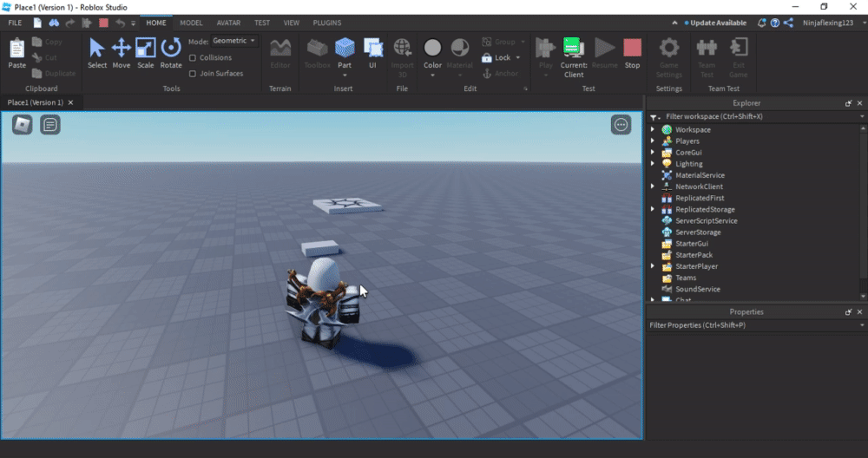868x458 pixels.
Task: Expand the ReplicatedStorage tree node
Action: (x=653, y=210)
